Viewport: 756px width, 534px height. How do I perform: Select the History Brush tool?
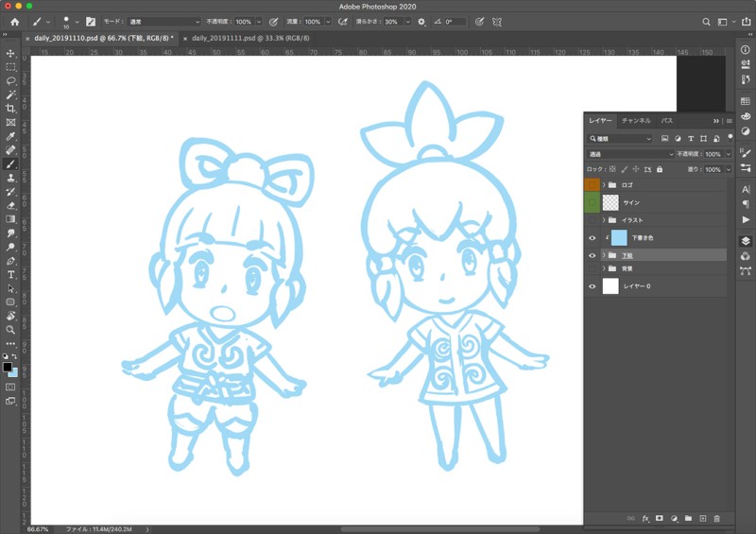10,192
